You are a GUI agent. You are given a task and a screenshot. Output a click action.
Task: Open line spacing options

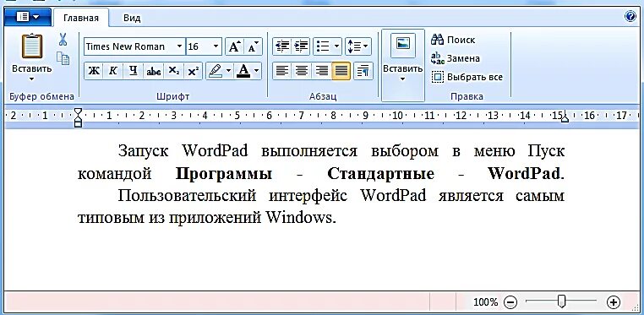click(358, 46)
